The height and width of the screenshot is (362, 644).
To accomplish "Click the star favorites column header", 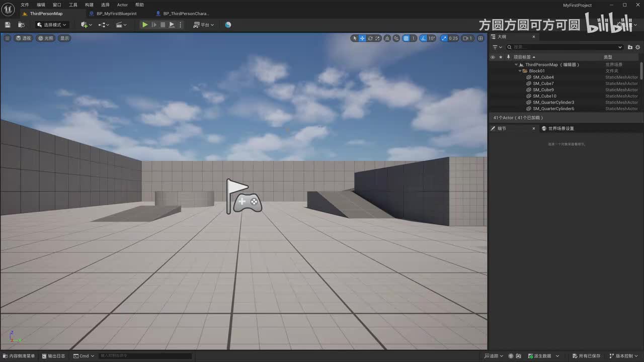I will [x=501, y=57].
